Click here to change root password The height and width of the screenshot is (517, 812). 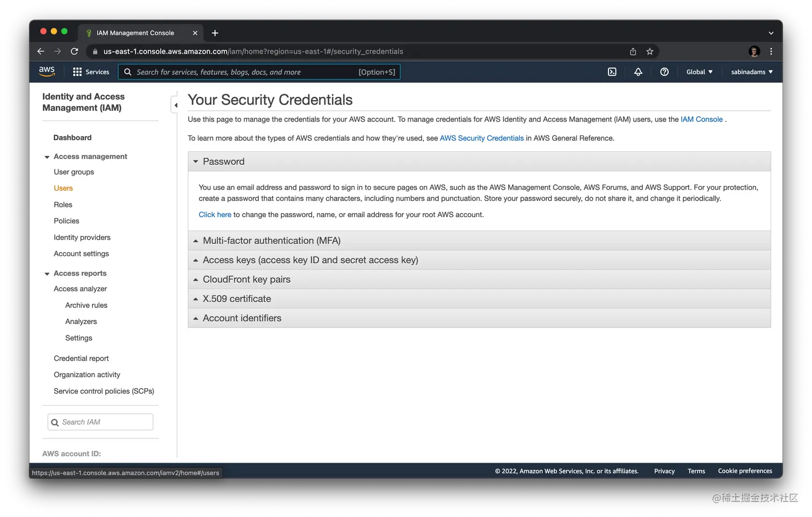(215, 214)
